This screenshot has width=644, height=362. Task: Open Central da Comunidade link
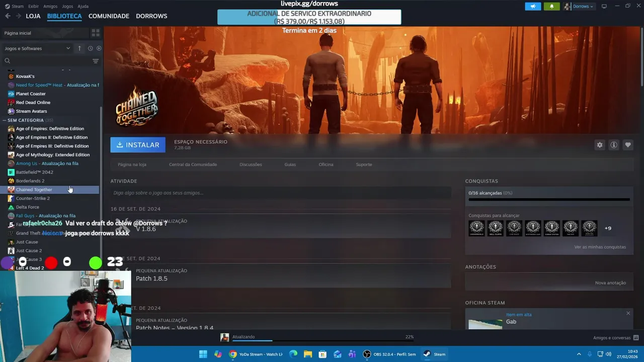193,164
